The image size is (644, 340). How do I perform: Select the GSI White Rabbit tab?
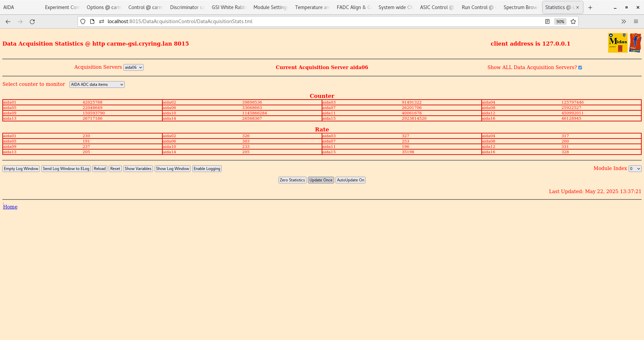pos(228,7)
